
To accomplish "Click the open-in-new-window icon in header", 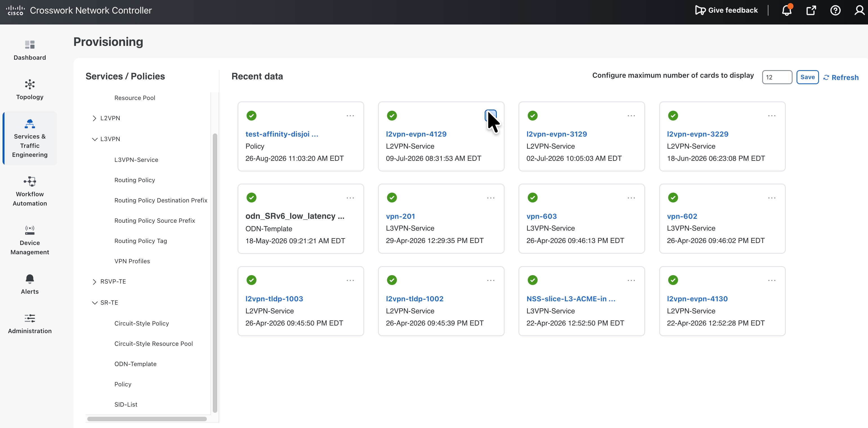I will click(x=811, y=10).
